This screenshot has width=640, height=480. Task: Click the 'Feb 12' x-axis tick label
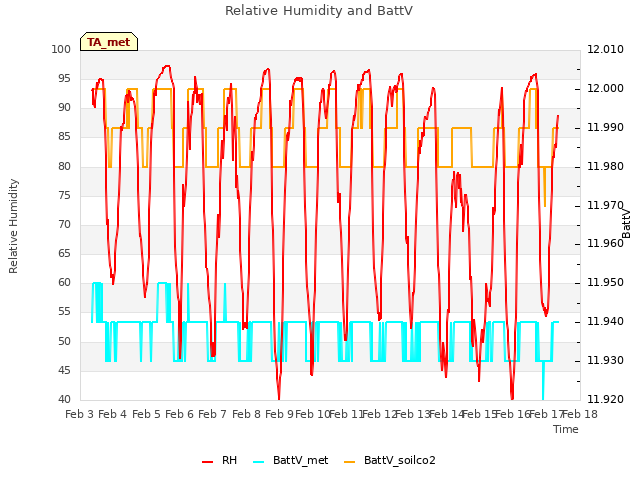(x=380, y=414)
